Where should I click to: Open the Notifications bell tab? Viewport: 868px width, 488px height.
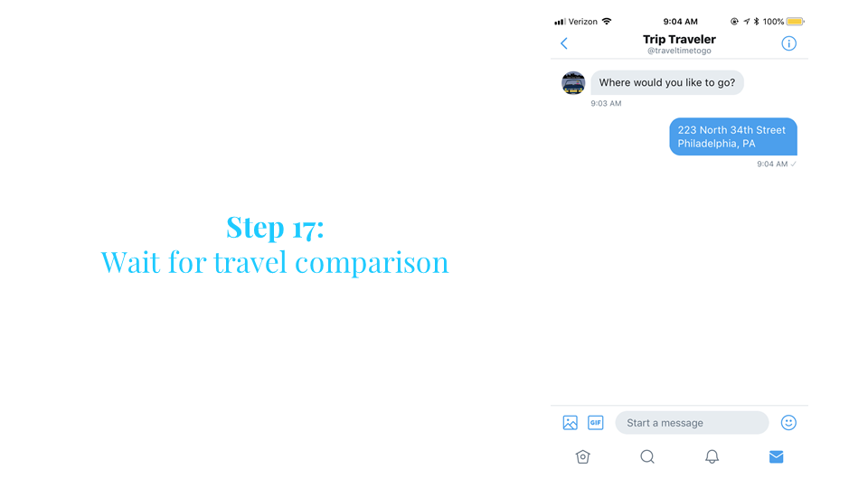712,456
